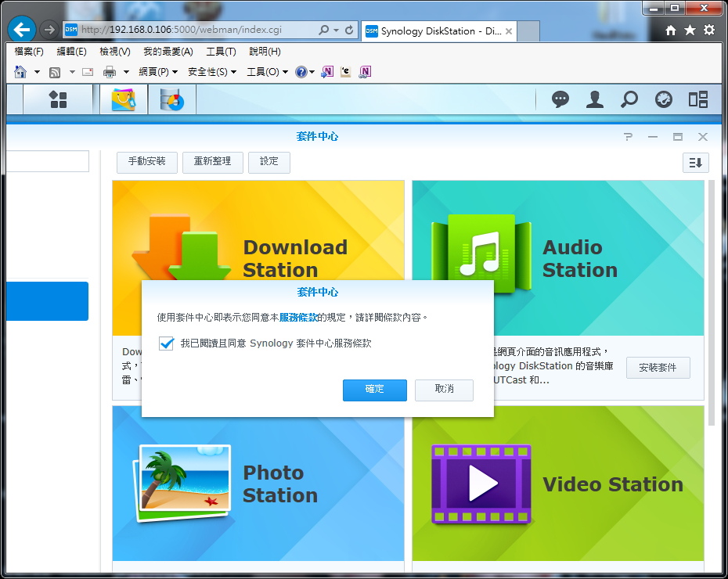Open the favorites star icon
The width and height of the screenshot is (728, 579).
click(x=690, y=31)
